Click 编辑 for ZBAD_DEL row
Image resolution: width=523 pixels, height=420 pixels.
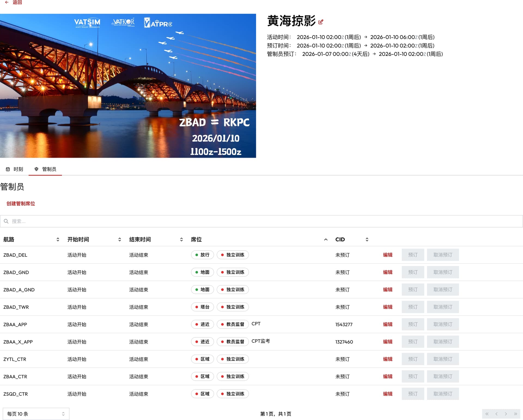(x=388, y=255)
